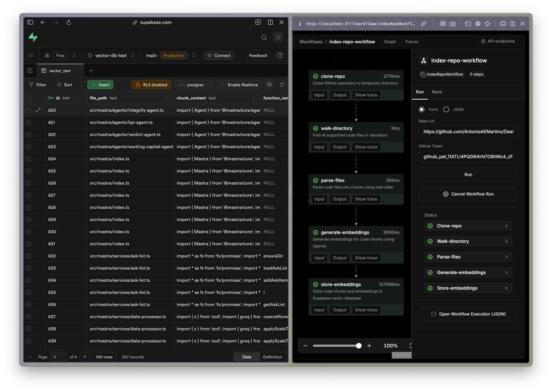
Task: Toggle split view in the localhost window
Action: coord(512,23)
